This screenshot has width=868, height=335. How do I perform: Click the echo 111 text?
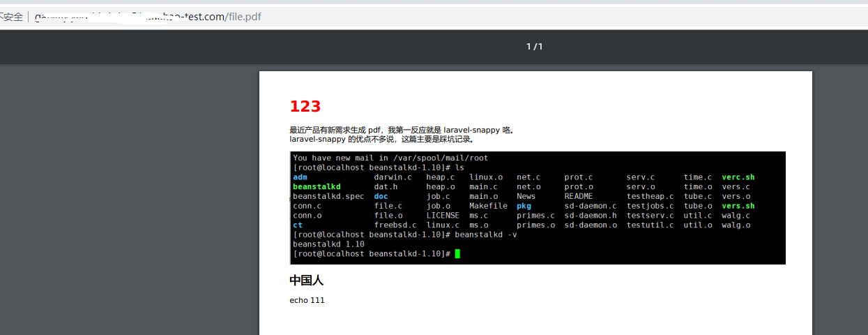coord(307,300)
